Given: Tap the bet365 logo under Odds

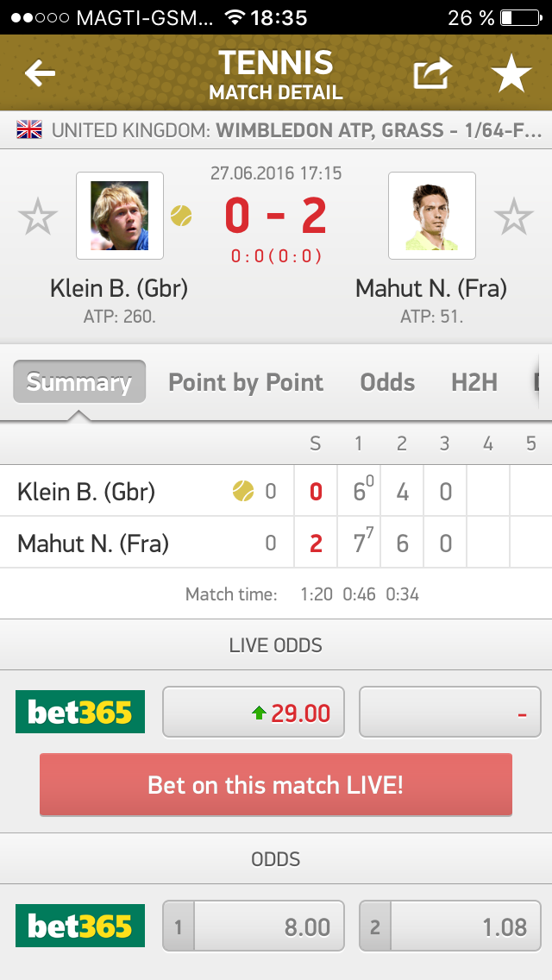Looking at the screenshot, I should 80,927.
